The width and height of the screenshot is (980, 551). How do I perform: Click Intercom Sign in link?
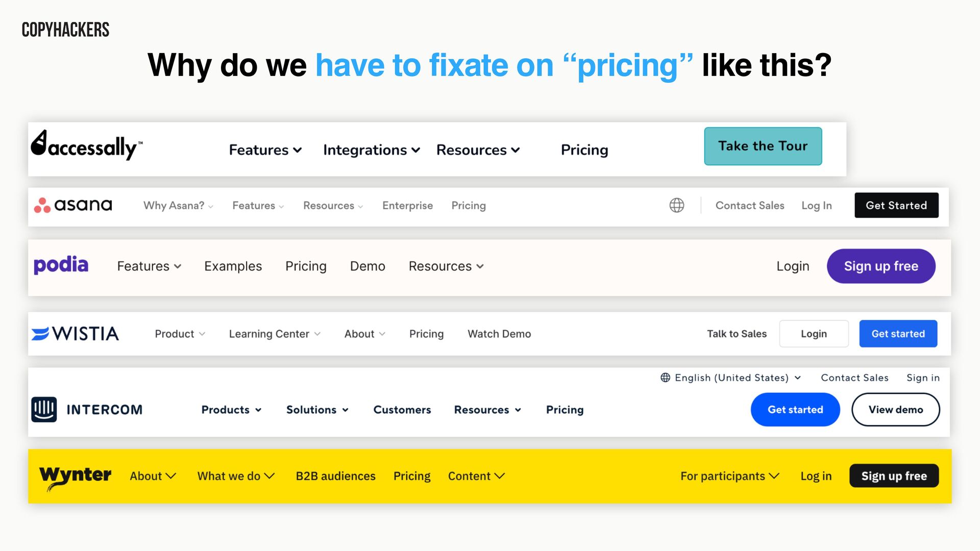click(x=923, y=378)
